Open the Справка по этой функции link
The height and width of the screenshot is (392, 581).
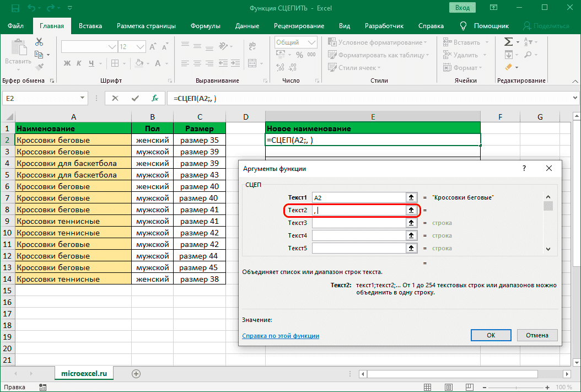(281, 336)
